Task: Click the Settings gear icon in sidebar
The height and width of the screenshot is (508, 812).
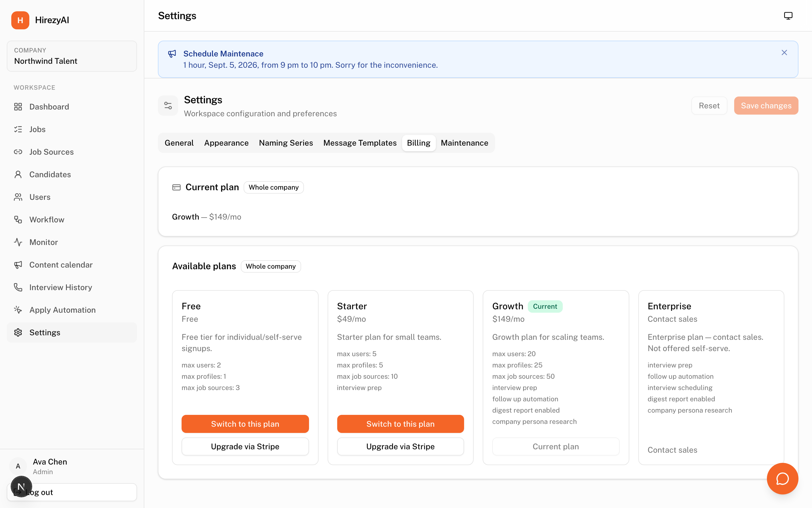Action: click(x=18, y=333)
